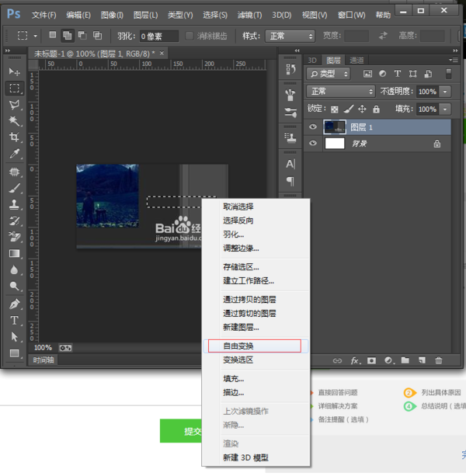Open the layer blend mode dropdown 正常

tap(341, 92)
